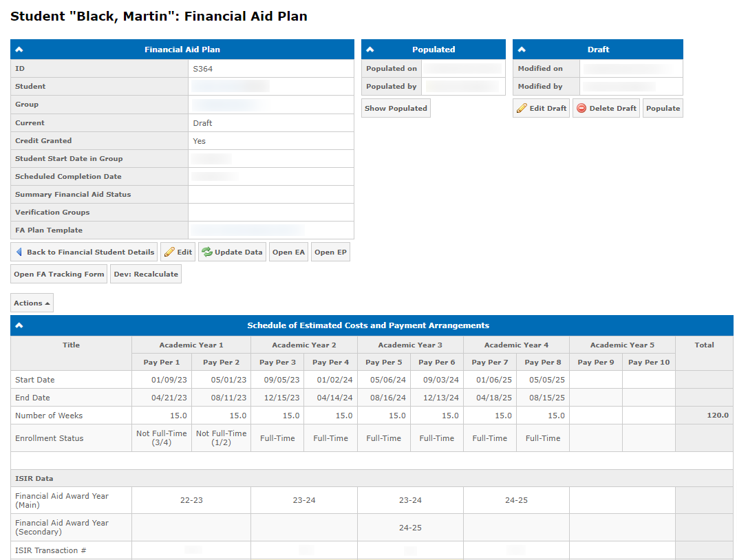The width and height of the screenshot is (737, 560).
Task: Select secondary award year 24-25
Action: (x=410, y=528)
